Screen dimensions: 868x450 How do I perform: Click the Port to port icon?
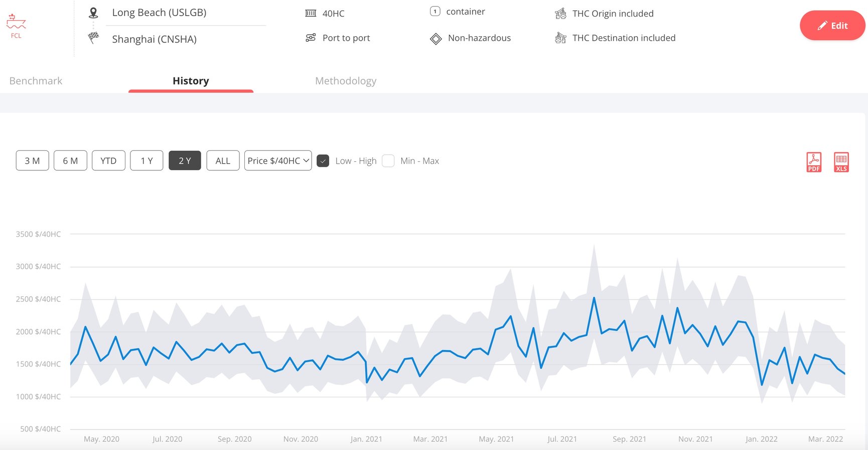(x=311, y=38)
